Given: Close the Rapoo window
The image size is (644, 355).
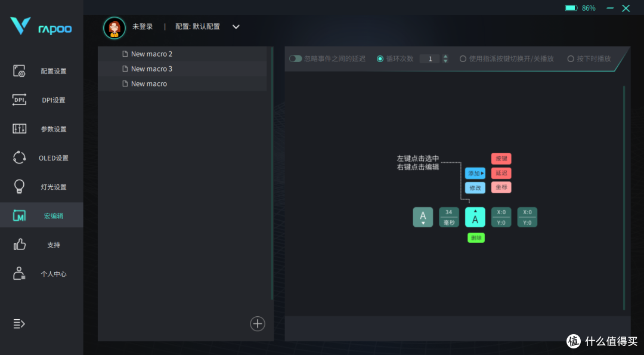Looking at the screenshot, I should (626, 8).
